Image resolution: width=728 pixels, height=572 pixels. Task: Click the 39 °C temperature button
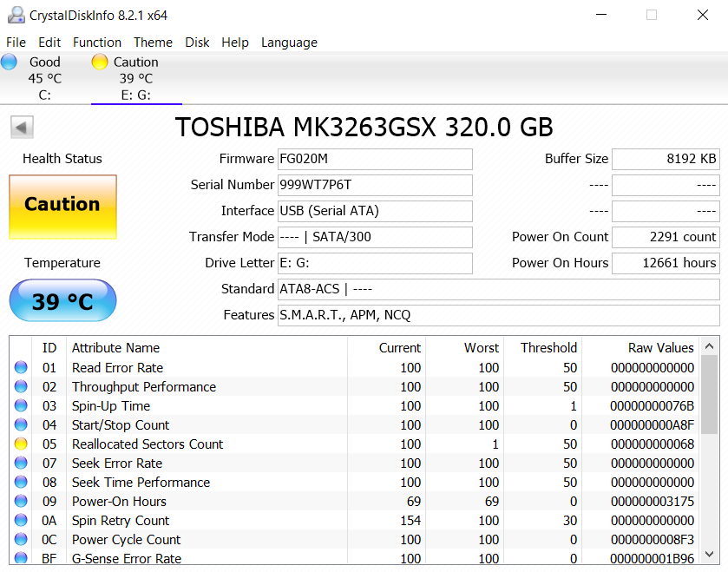point(62,300)
